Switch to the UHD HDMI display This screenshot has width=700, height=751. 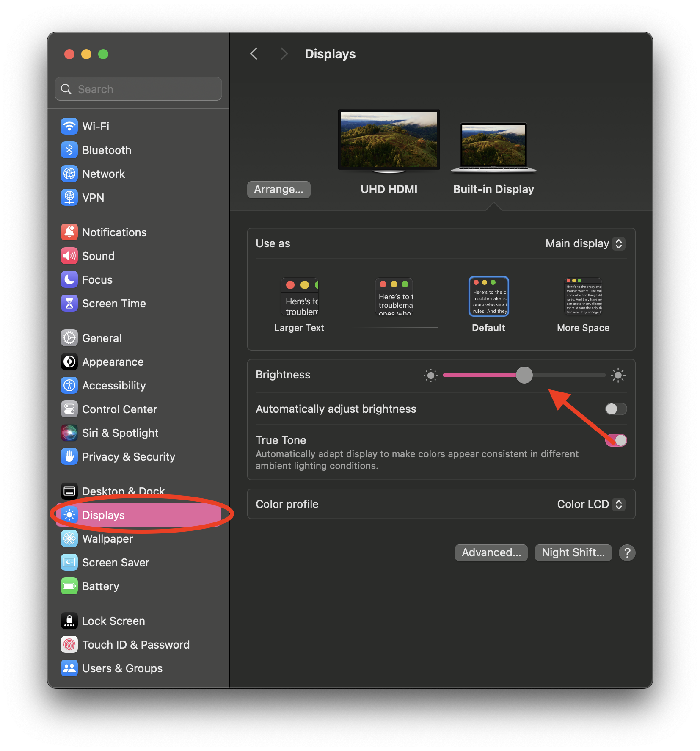tap(389, 140)
